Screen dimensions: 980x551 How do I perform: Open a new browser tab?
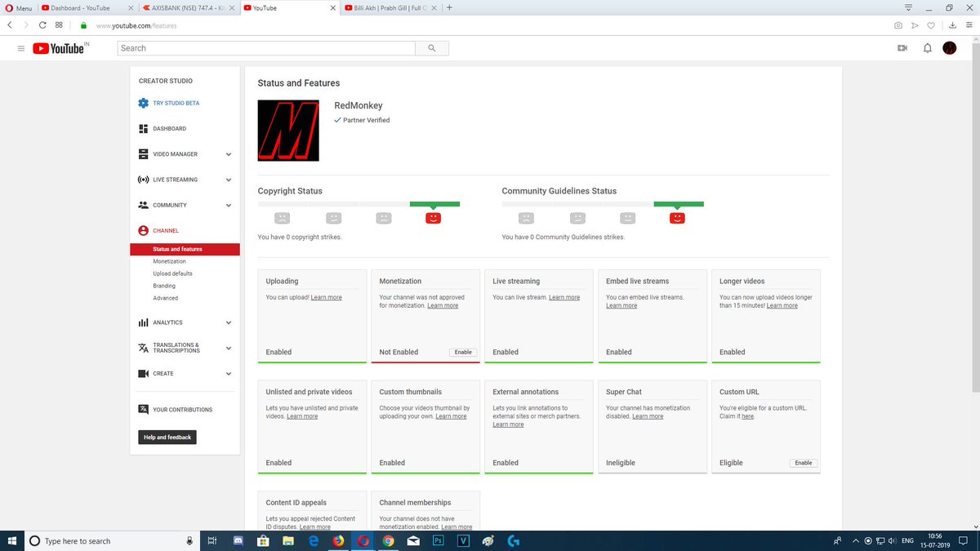[449, 7]
